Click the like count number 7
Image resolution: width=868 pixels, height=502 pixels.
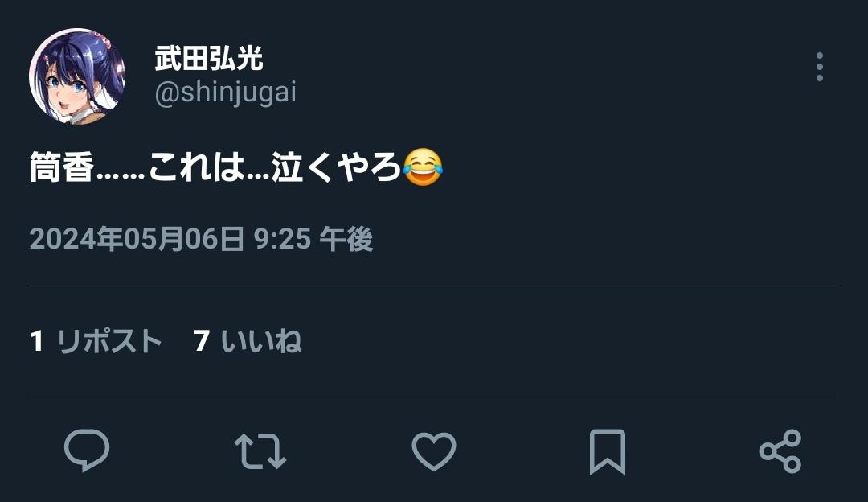[202, 341]
